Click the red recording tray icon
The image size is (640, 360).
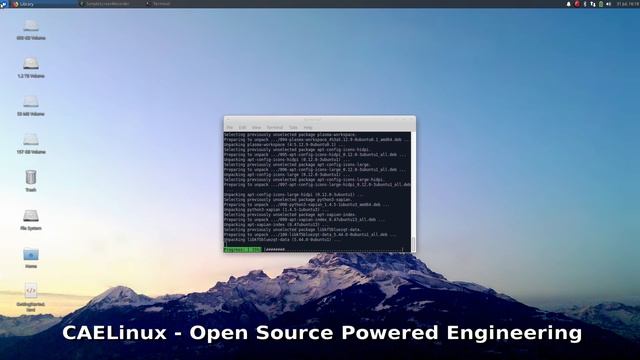(x=577, y=4)
